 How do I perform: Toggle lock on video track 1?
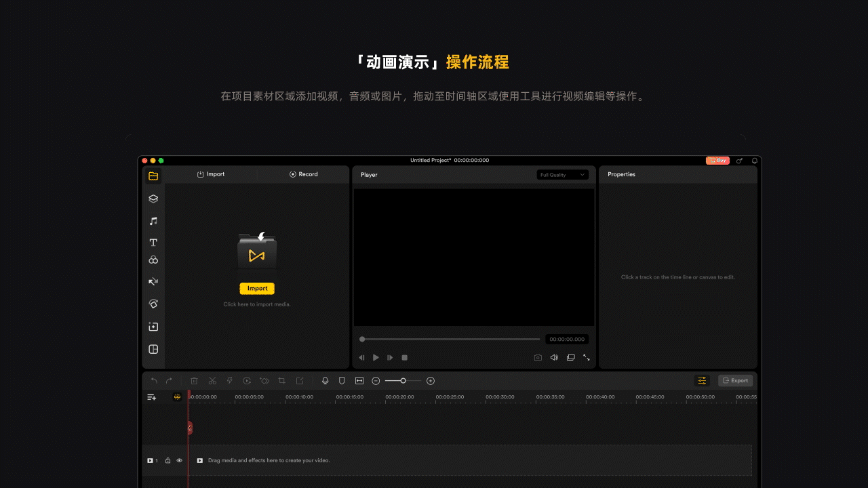point(168,461)
